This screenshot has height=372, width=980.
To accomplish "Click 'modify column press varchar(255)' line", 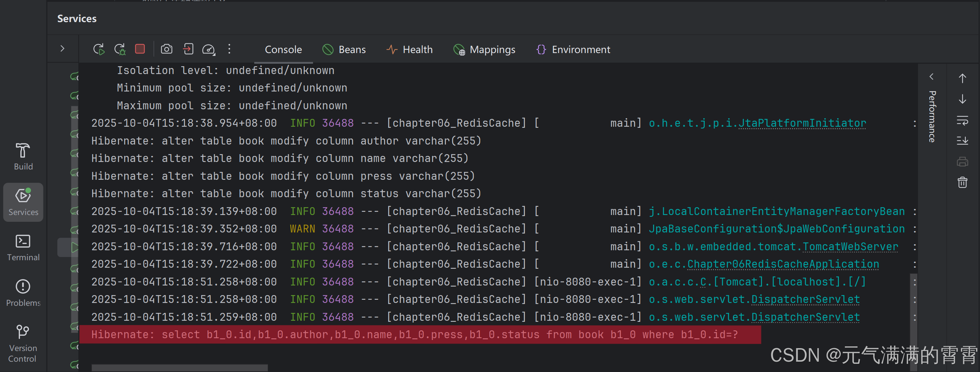I will pos(283,176).
